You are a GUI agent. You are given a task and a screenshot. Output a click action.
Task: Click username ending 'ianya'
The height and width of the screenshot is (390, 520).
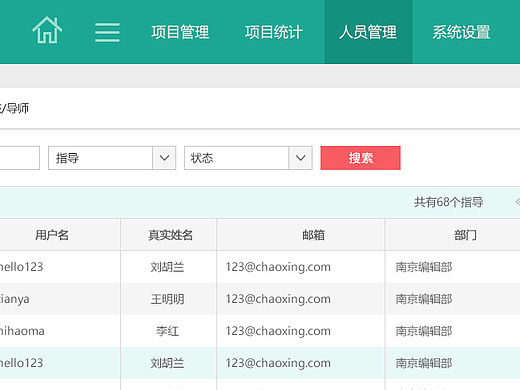point(15,299)
